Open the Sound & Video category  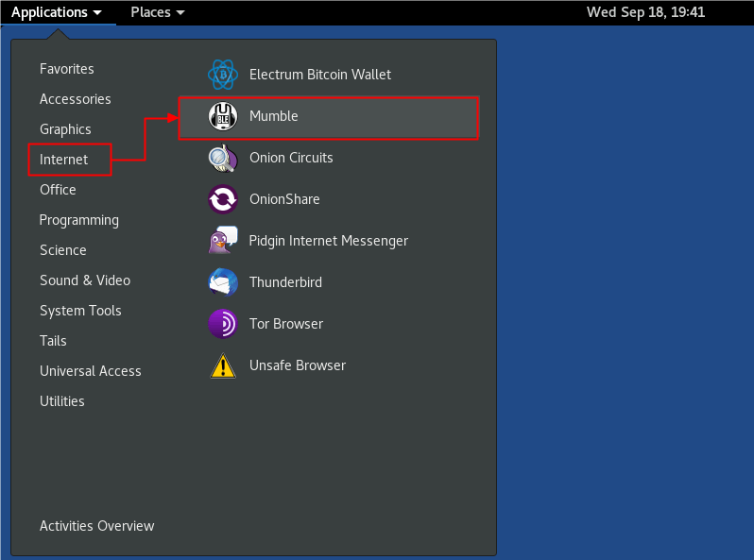click(x=84, y=280)
